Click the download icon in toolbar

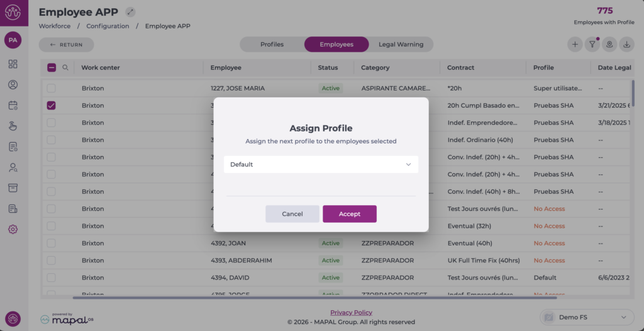626,45
